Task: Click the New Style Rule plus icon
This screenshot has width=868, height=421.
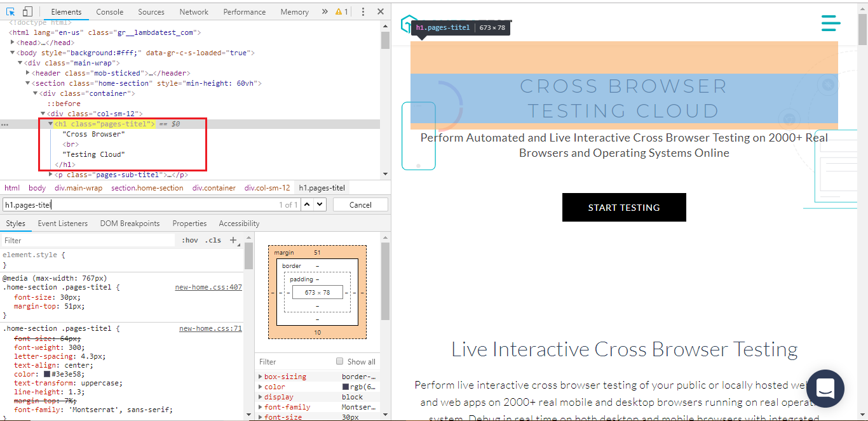Action: 233,240
